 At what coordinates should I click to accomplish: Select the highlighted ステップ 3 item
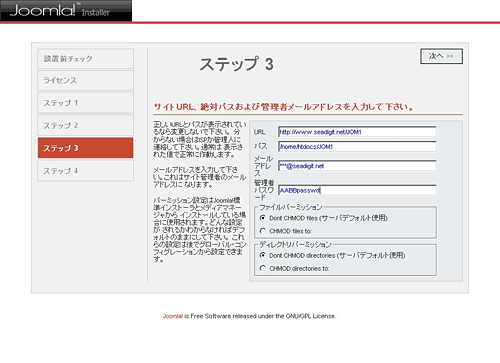[x=86, y=148]
